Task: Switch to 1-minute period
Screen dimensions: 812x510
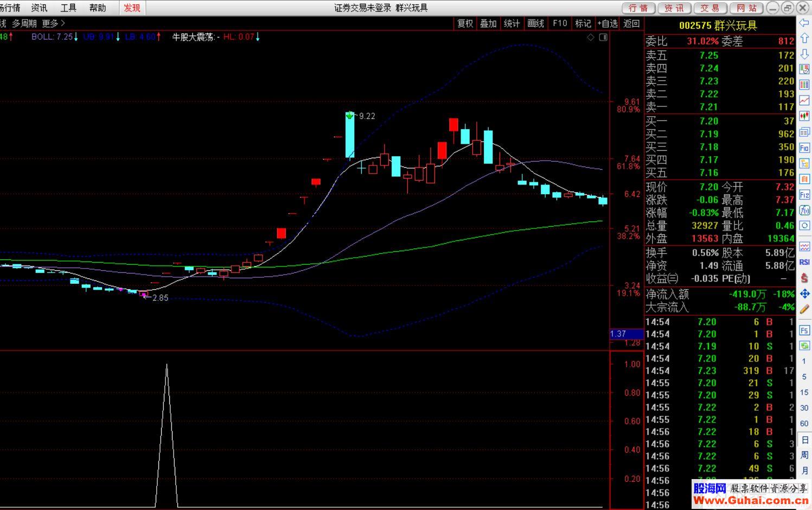Action: [x=804, y=361]
